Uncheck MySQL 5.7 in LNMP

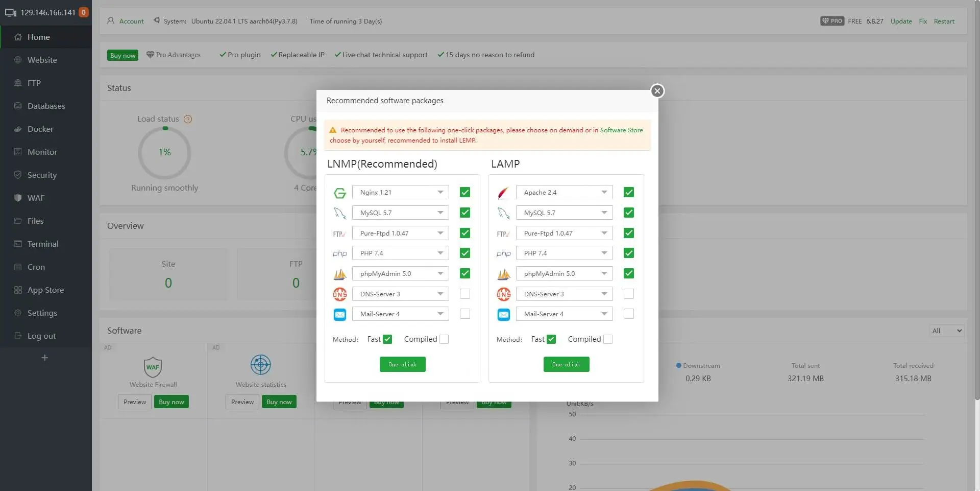click(465, 213)
